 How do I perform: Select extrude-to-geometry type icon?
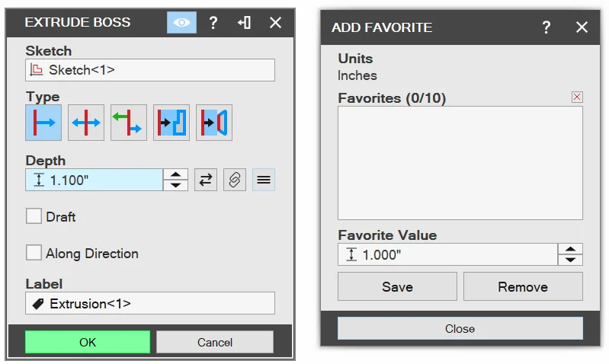pyautogui.click(x=171, y=123)
